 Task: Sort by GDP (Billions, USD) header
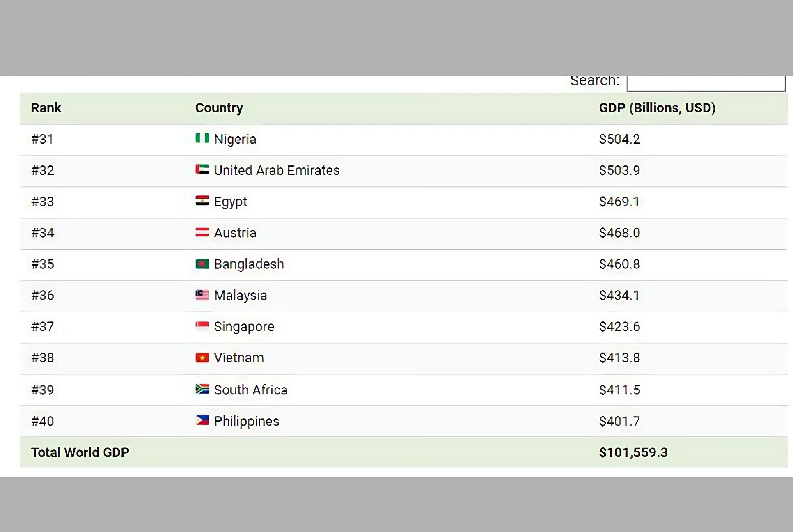coord(657,108)
